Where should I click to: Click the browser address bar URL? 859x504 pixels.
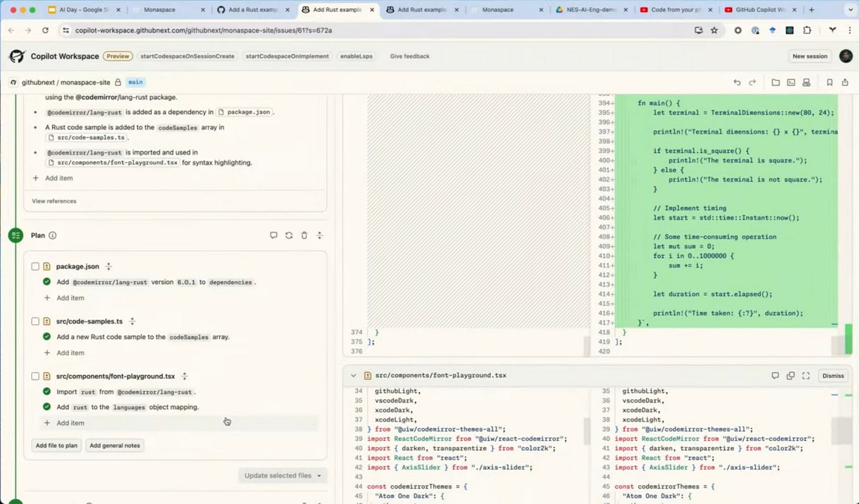[x=203, y=30]
